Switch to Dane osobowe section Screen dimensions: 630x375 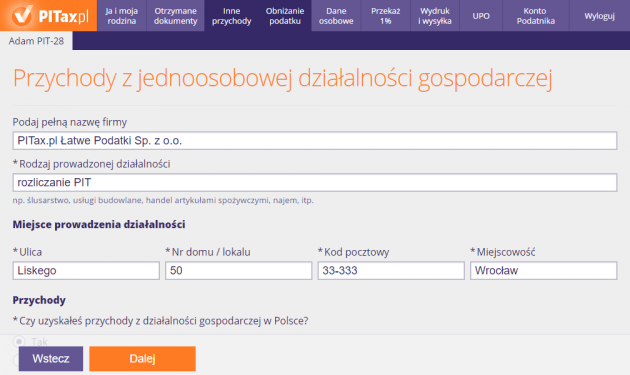tap(336, 16)
